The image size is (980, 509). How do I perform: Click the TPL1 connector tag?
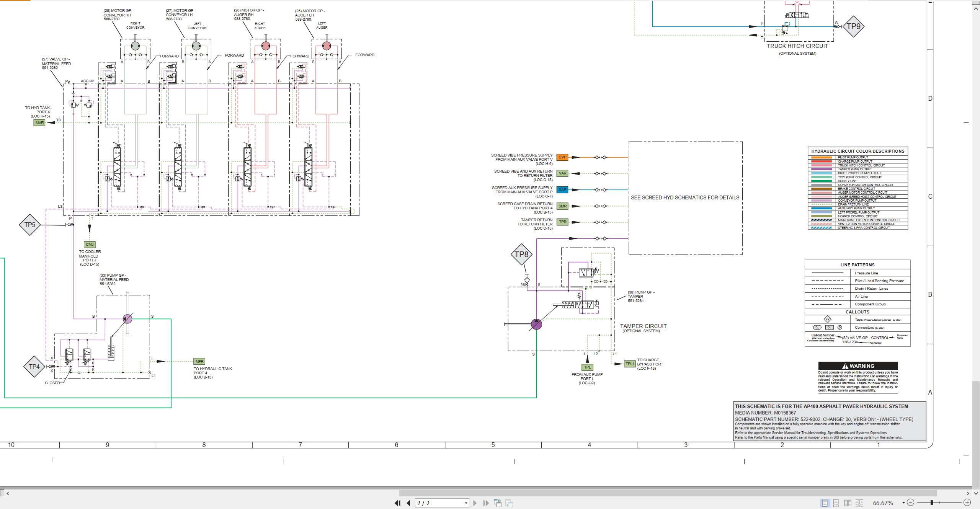pyautogui.click(x=630, y=364)
